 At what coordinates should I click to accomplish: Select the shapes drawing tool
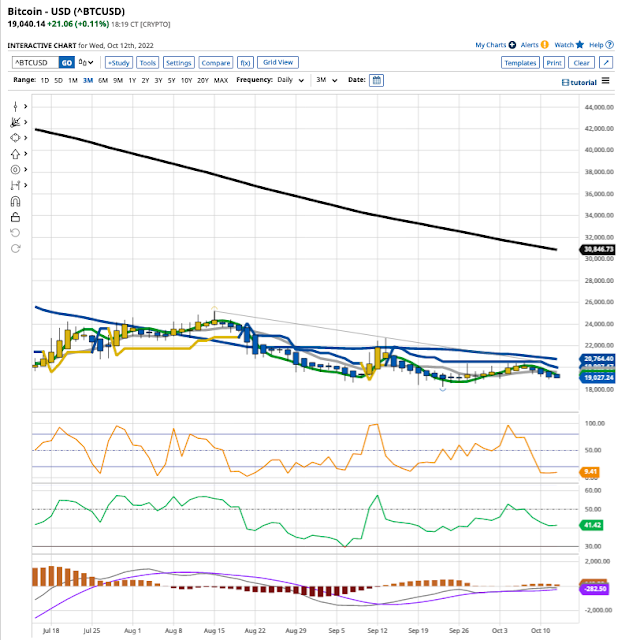point(15,138)
